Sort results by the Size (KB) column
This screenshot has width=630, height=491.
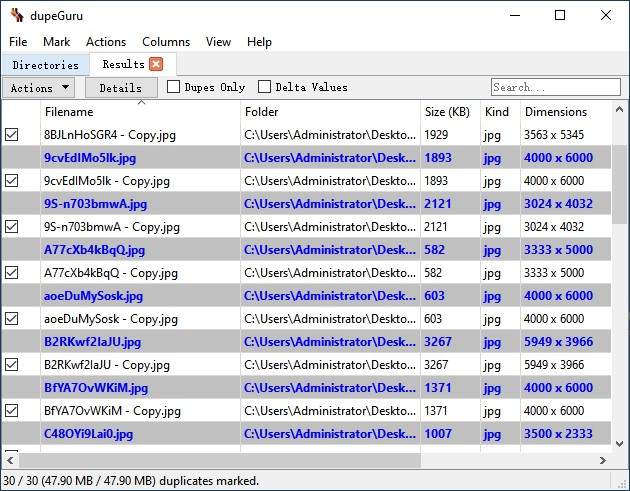[x=448, y=112]
